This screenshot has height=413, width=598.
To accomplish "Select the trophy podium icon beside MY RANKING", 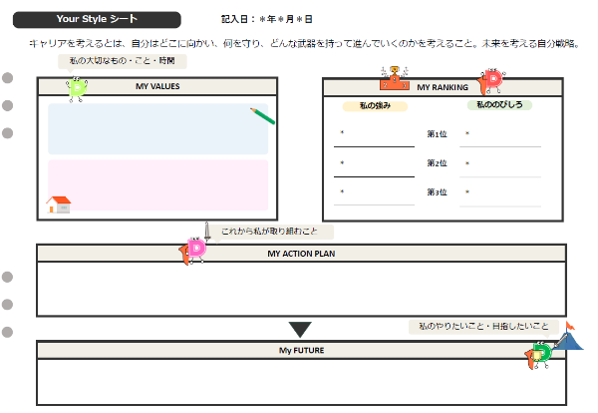I will [x=395, y=79].
